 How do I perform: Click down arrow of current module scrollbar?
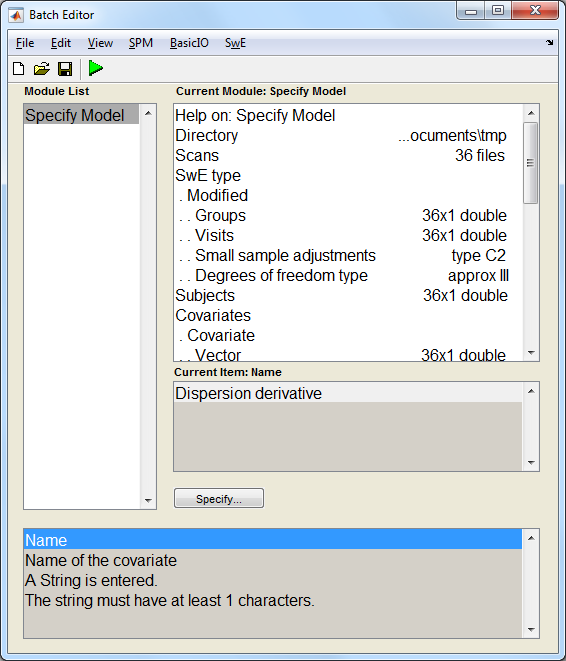click(x=531, y=353)
